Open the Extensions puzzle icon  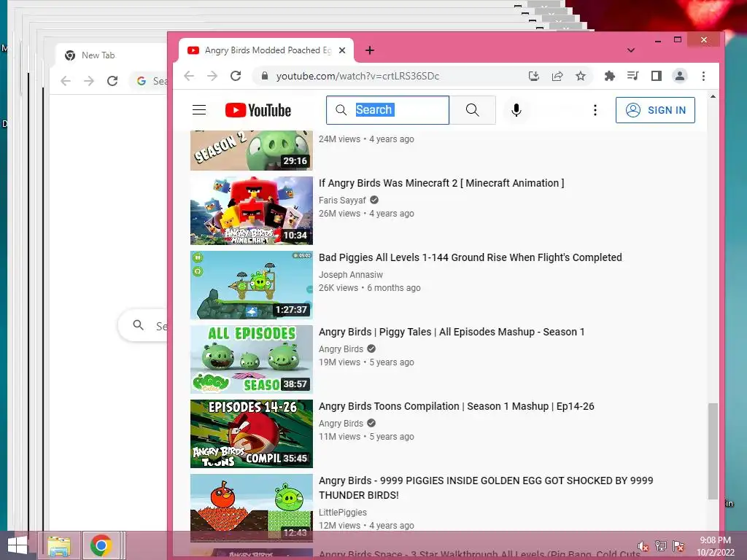(609, 76)
